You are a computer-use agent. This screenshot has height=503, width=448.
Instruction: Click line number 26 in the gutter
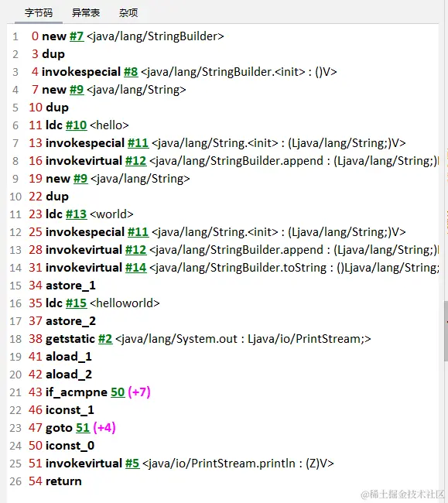15,481
